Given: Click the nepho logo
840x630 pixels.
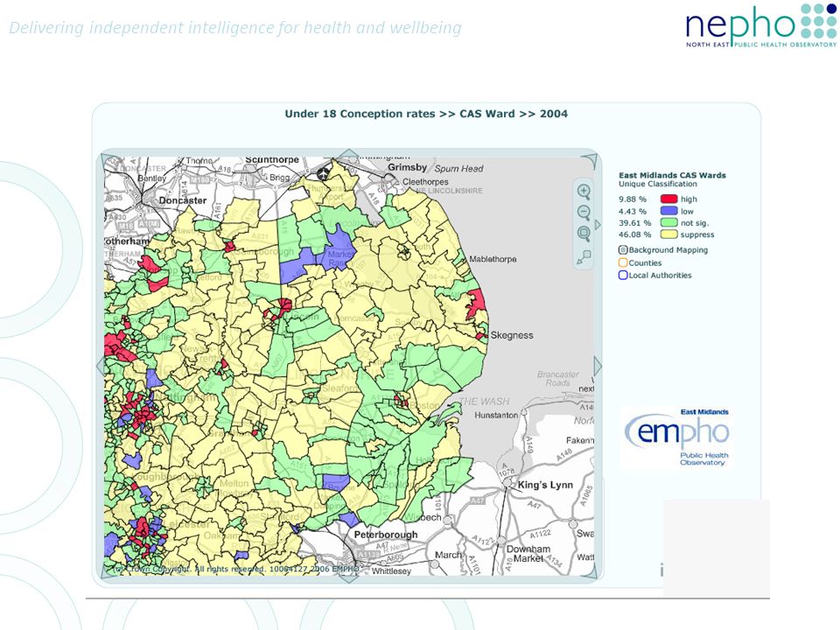Looking at the screenshot, I should (x=760, y=25).
